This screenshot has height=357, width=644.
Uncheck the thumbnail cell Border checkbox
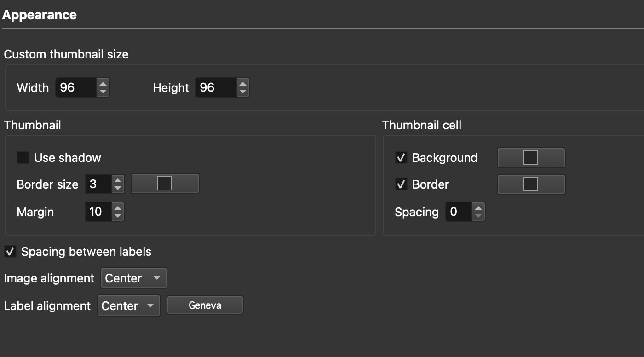click(x=401, y=184)
